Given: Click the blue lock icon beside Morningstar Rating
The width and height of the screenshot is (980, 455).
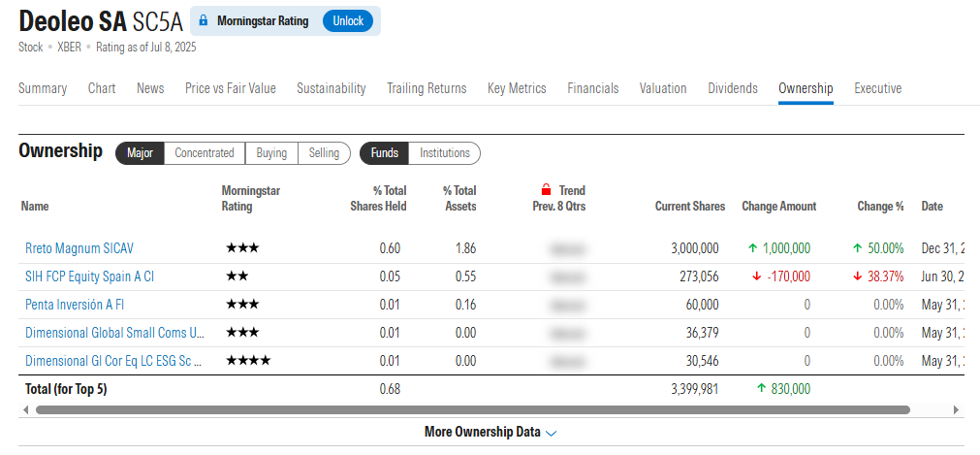Looking at the screenshot, I should [x=203, y=20].
